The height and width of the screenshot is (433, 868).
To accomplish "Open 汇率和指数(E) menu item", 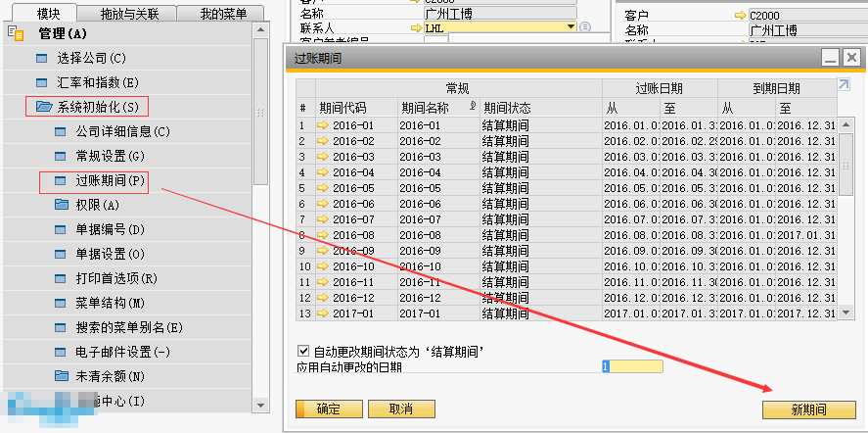I will 98,83.
